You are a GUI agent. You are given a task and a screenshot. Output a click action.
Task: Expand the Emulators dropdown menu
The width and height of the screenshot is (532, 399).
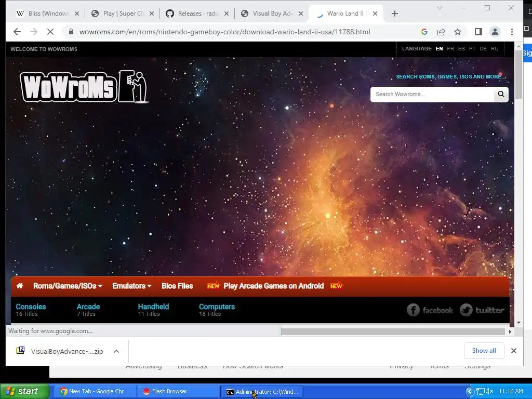[131, 286]
